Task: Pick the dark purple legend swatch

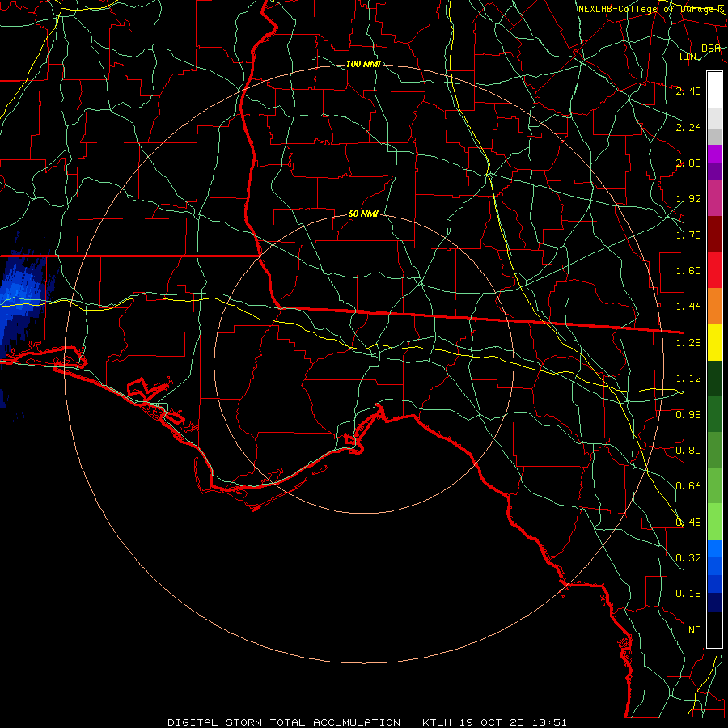Action: 714,171
